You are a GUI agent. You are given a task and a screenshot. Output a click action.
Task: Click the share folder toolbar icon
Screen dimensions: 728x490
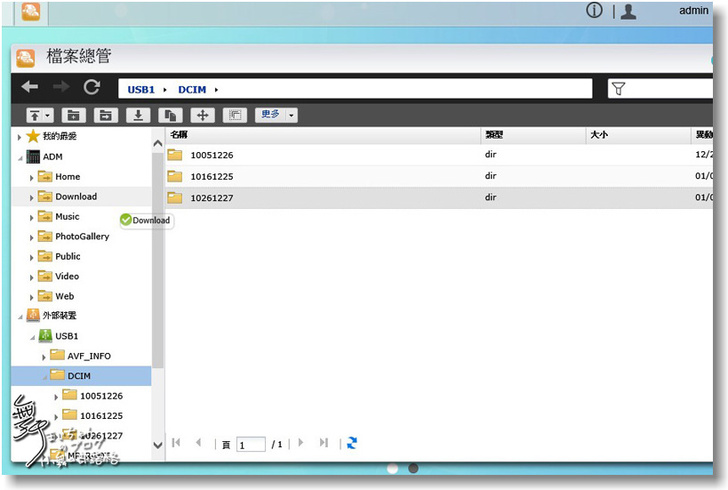pos(106,115)
